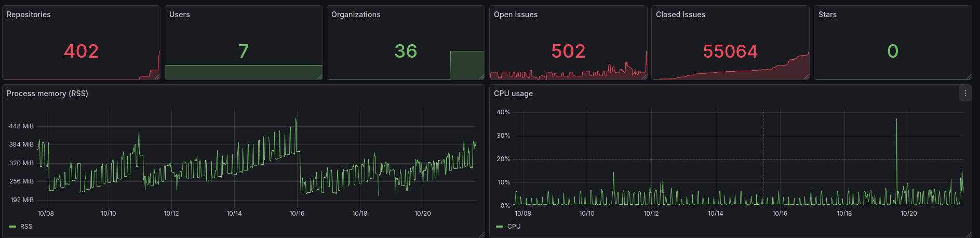
Task: Click the Stars panel title
Action: click(827, 15)
